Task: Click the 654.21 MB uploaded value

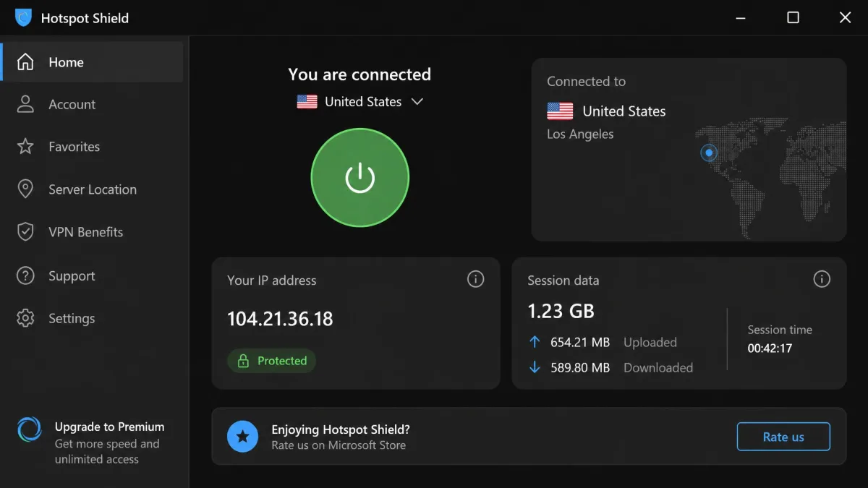Action: coord(580,342)
